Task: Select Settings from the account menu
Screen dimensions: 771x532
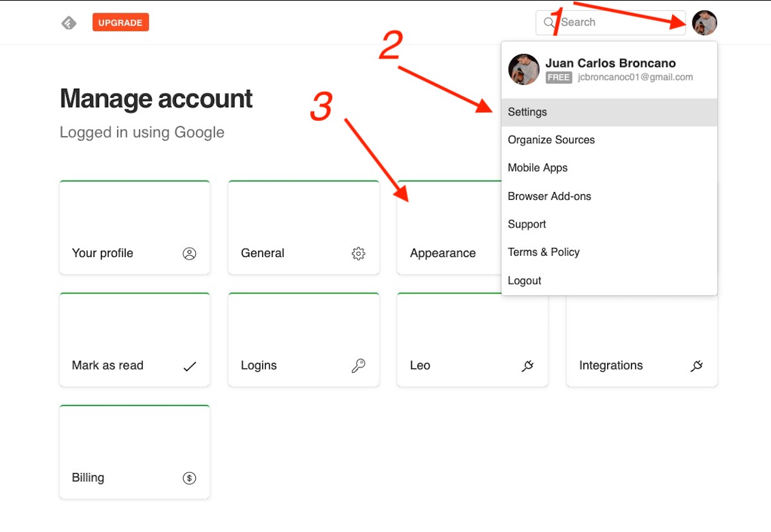Action: coord(527,112)
